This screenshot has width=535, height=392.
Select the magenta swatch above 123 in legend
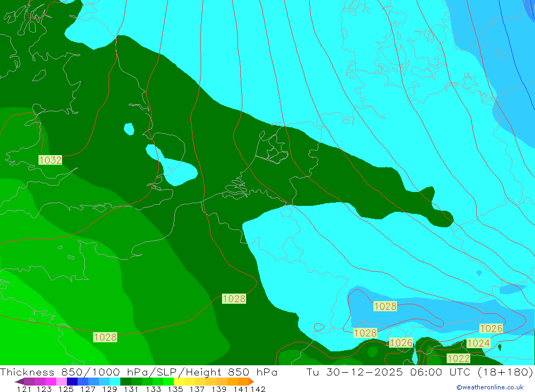click(51, 381)
